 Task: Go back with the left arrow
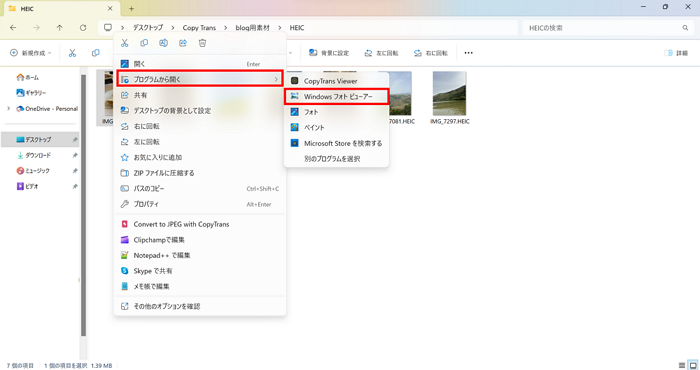pyautogui.click(x=13, y=28)
